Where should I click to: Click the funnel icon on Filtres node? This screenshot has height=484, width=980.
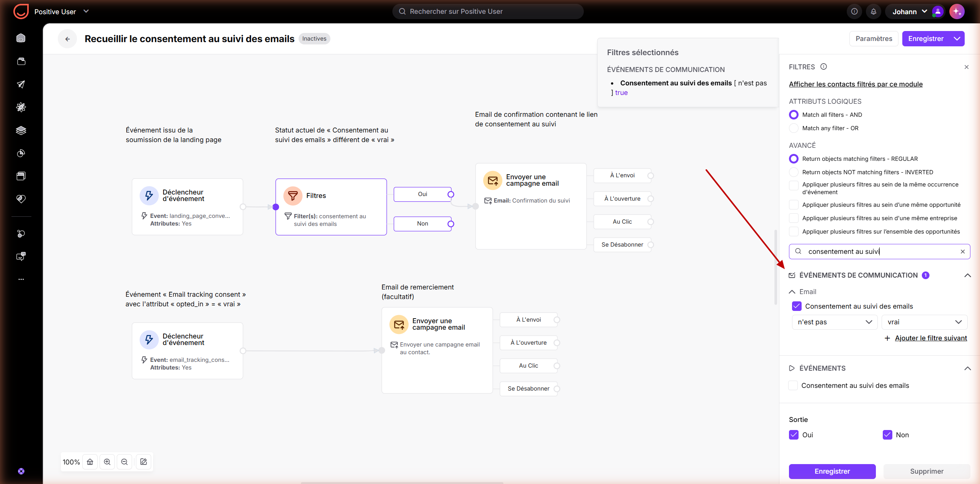coord(293,196)
